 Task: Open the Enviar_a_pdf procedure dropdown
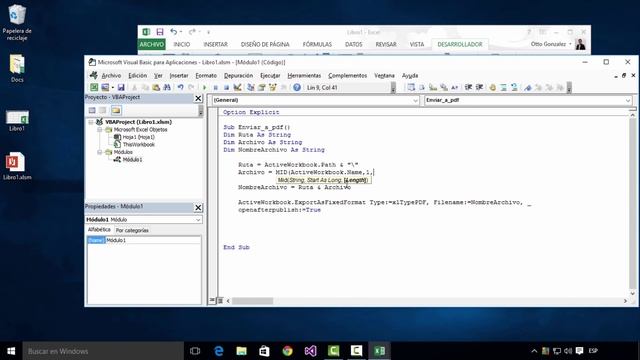[628, 100]
